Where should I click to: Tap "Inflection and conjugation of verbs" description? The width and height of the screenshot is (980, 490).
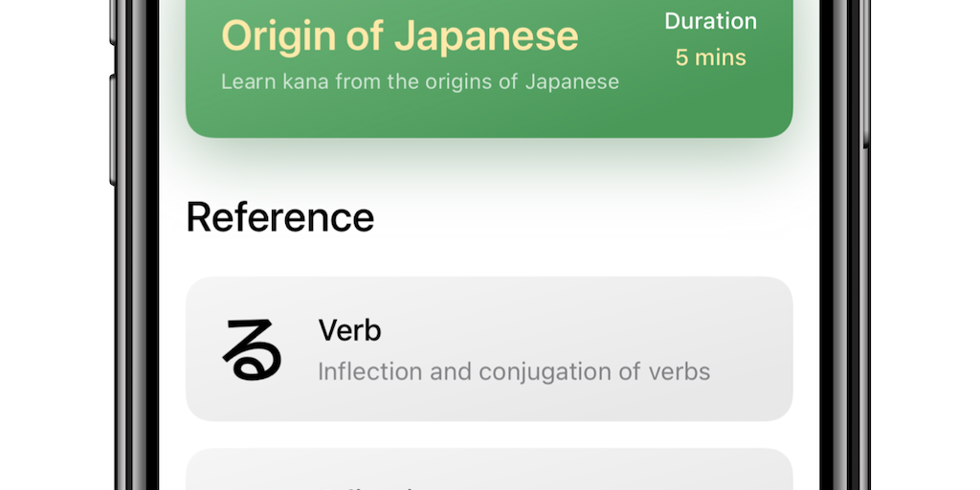(x=514, y=371)
